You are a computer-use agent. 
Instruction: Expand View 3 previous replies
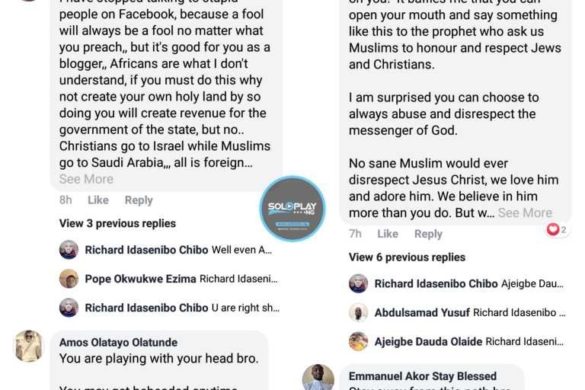tap(118, 223)
